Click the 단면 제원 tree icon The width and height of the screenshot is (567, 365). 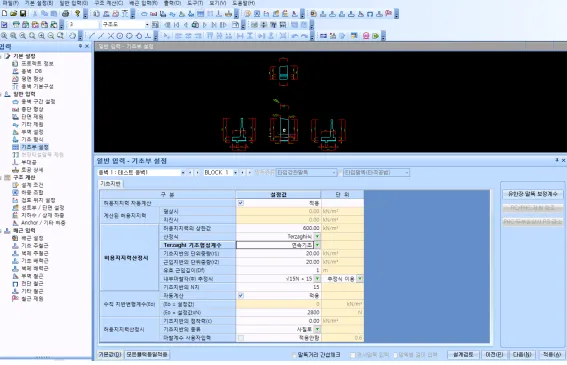click(x=15, y=117)
